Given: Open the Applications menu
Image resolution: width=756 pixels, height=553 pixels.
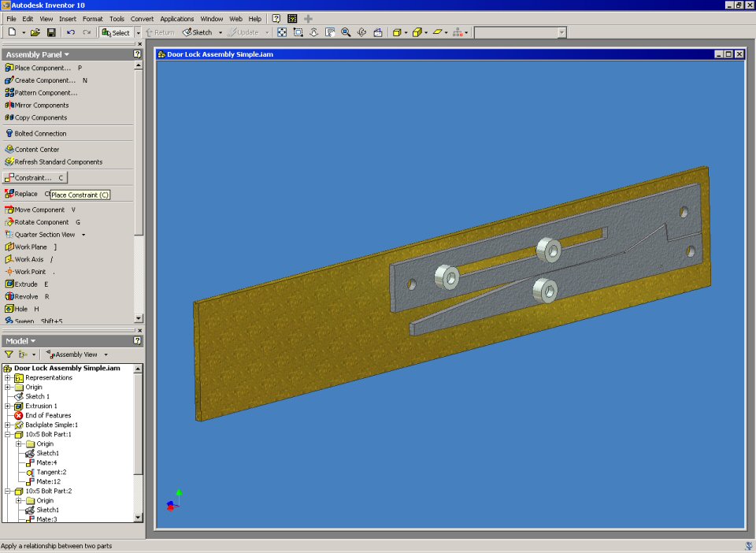Looking at the screenshot, I should [x=176, y=18].
